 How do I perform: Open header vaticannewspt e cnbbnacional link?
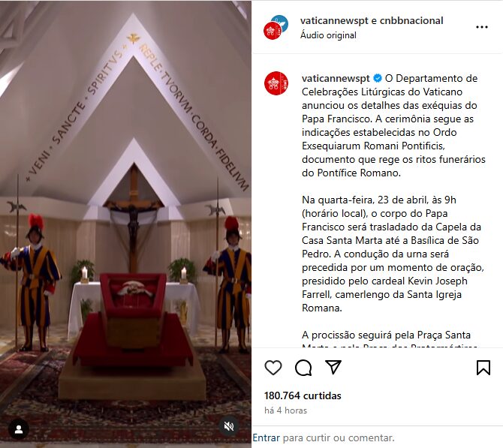click(x=372, y=20)
